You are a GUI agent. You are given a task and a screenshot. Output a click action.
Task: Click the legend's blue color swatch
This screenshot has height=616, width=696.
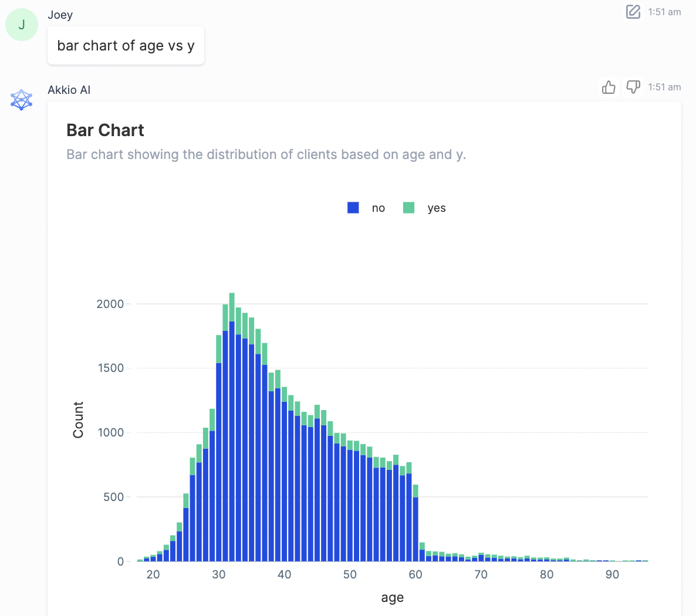pos(353,207)
